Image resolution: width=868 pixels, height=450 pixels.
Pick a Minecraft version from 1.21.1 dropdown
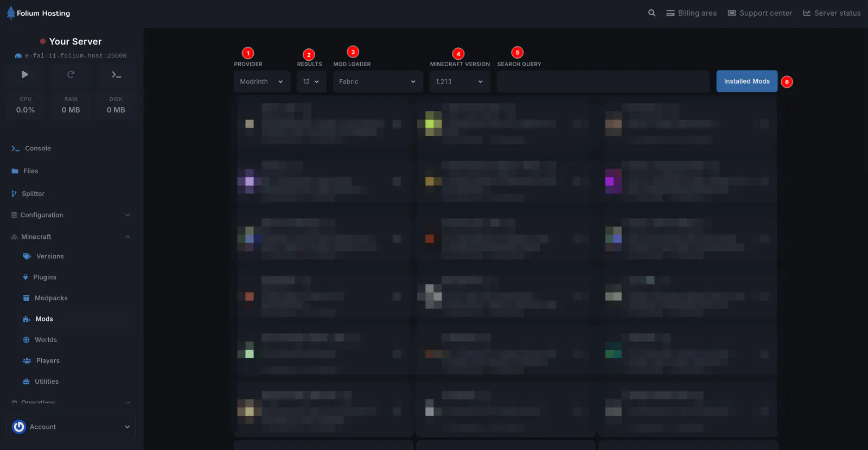pyautogui.click(x=459, y=82)
